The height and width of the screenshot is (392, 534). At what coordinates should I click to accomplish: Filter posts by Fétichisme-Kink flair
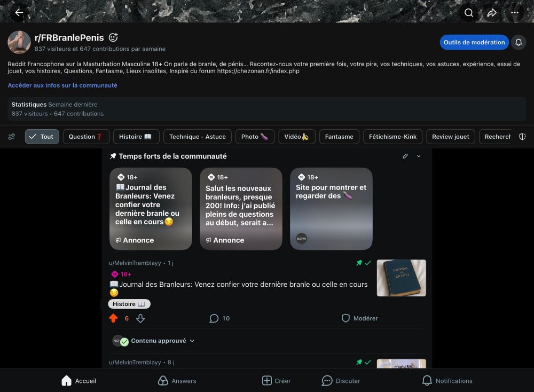point(392,137)
